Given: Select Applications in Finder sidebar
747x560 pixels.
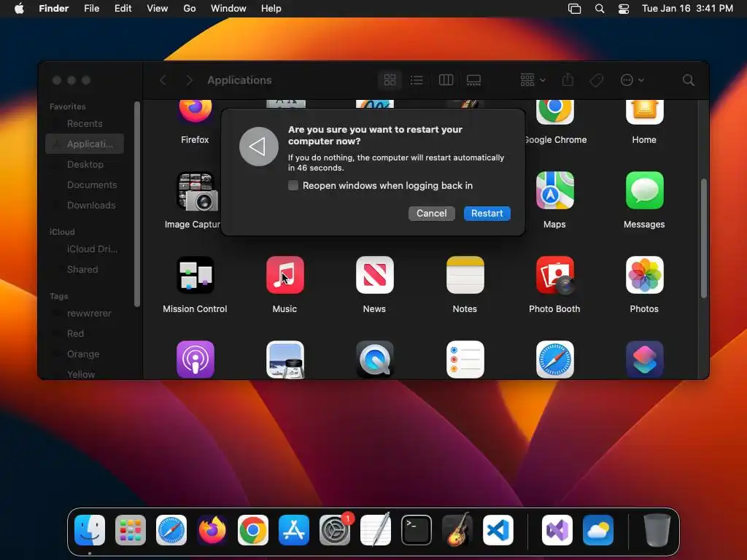Looking at the screenshot, I should coord(85,144).
